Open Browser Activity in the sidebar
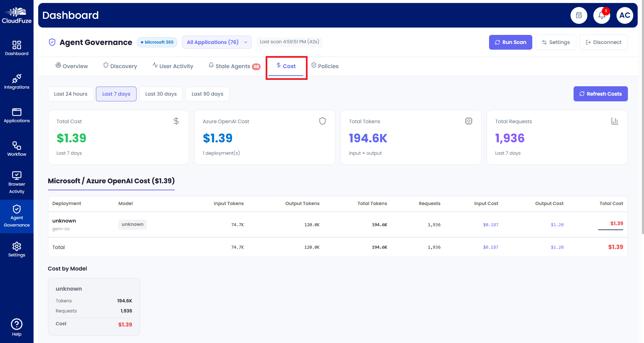This screenshot has height=343, width=644. point(17,183)
